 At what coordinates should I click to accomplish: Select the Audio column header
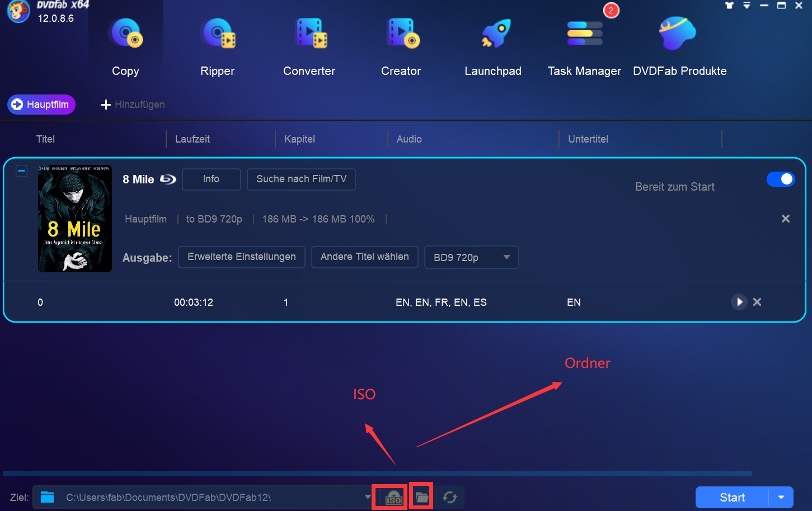click(409, 139)
